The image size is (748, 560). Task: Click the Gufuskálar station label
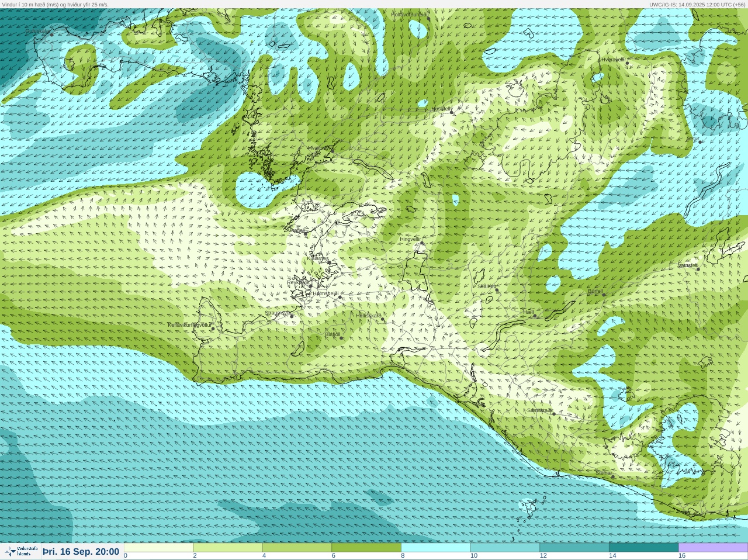click(x=37, y=31)
